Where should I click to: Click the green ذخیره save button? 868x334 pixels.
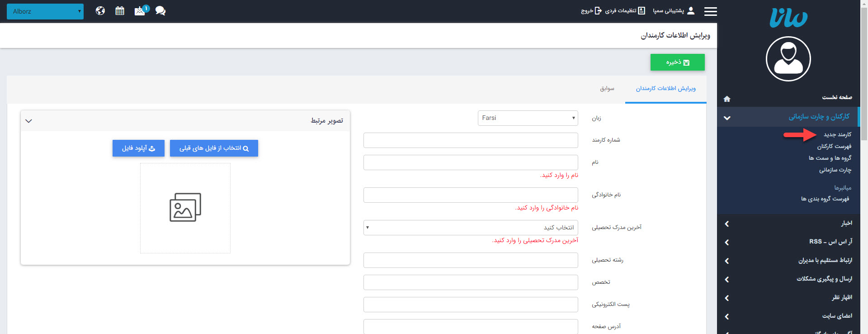tap(677, 62)
